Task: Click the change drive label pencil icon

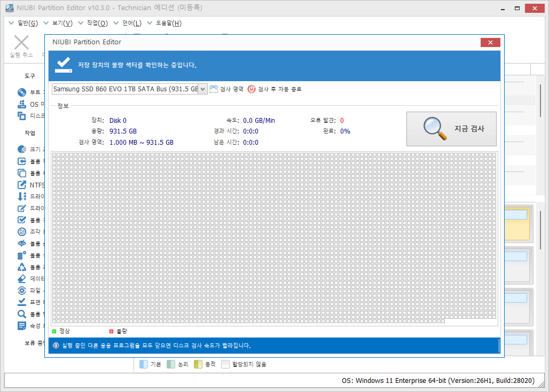Action: (22, 208)
